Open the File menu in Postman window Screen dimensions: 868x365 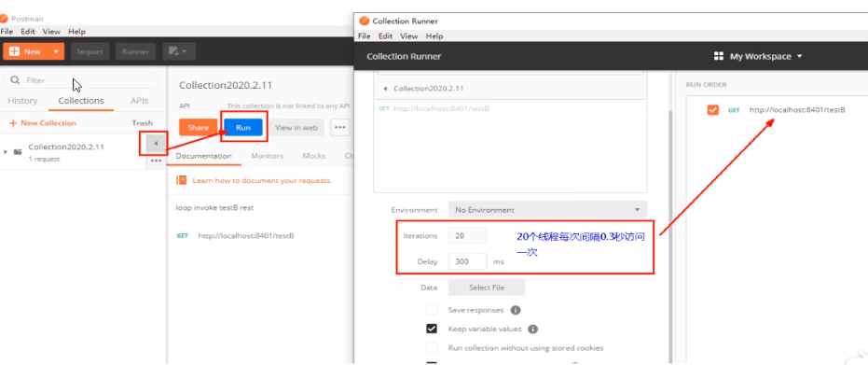7,32
